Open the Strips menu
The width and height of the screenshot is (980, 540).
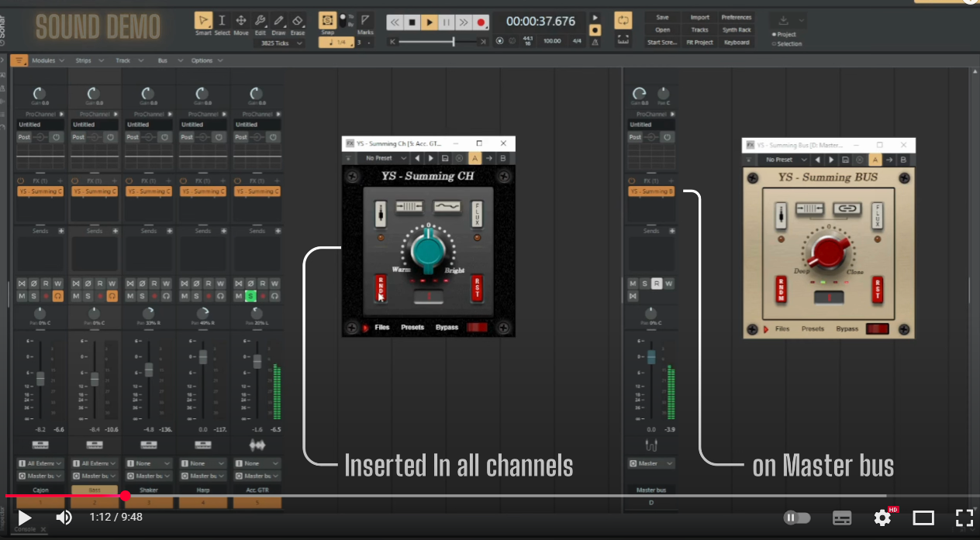click(88, 60)
